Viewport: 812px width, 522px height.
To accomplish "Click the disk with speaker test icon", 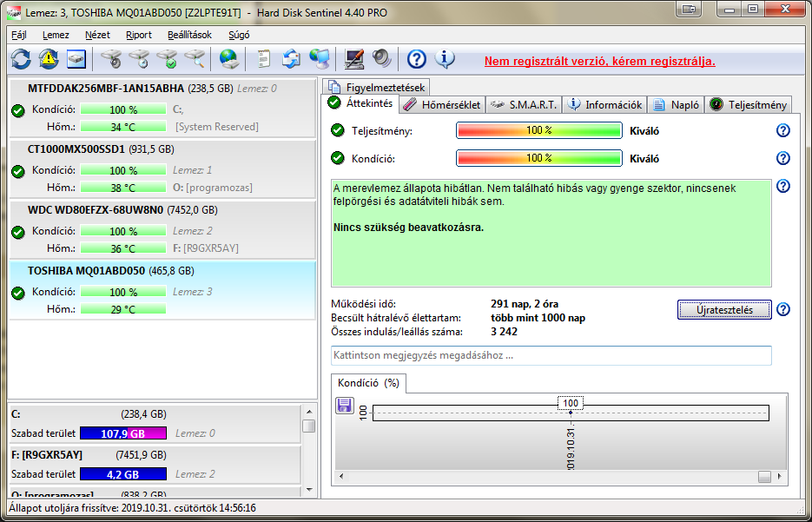I will coord(111,60).
